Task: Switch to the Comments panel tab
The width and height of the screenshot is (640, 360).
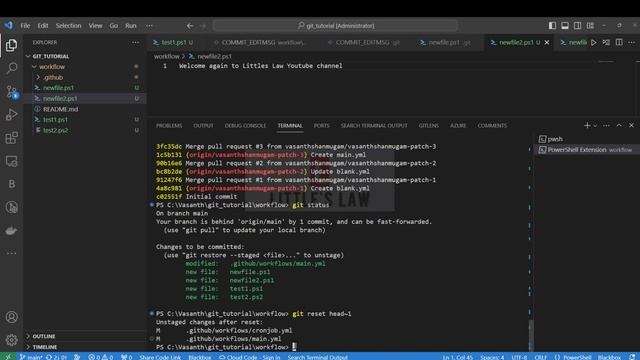Action: (492, 126)
